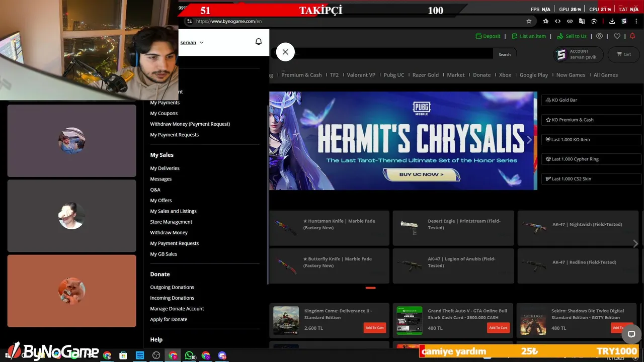The width and height of the screenshot is (644, 362).
Task: Open the bookmarks manager star extension icon
Action: (546, 21)
